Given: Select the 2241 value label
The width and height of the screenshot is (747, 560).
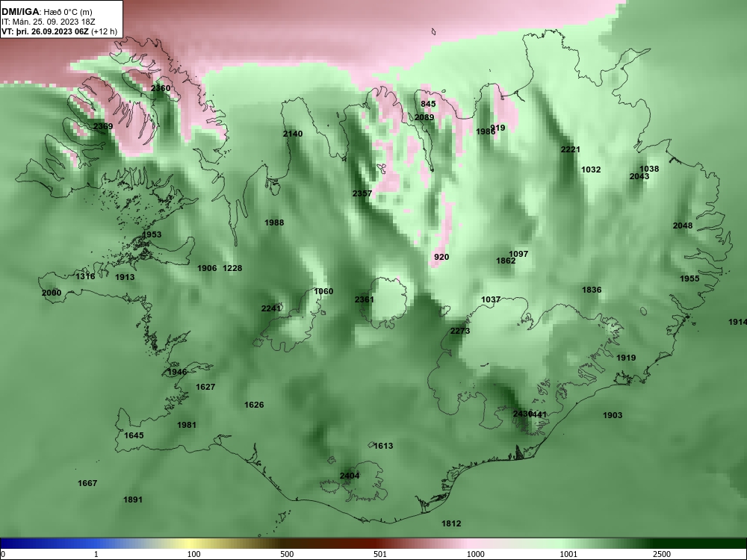Looking at the screenshot, I should (x=271, y=308).
